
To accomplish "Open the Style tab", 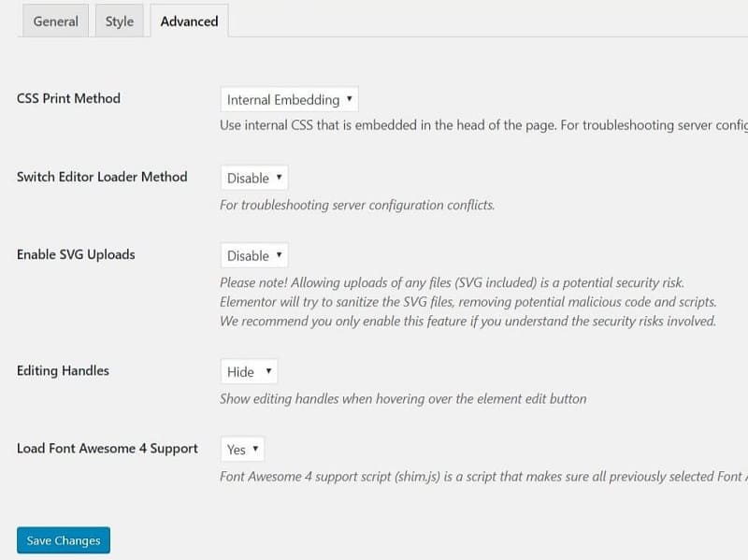I will tap(119, 22).
